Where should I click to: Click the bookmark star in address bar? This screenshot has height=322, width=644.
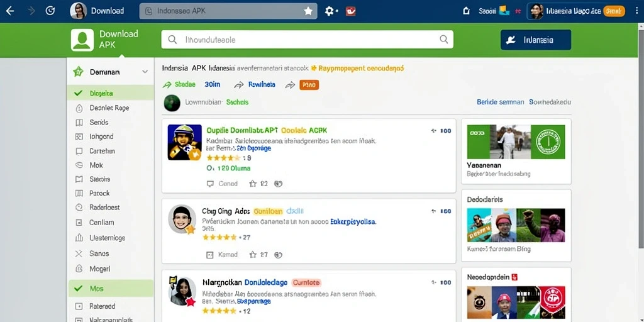coord(308,11)
